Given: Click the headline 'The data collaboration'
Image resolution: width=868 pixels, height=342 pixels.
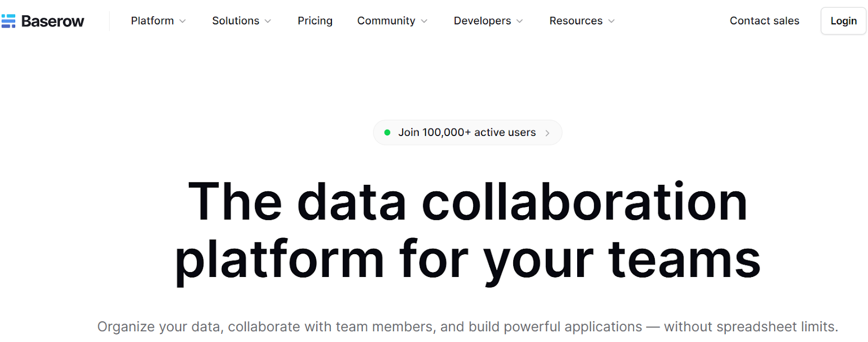Looking at the screenshot, I should 468,202.
